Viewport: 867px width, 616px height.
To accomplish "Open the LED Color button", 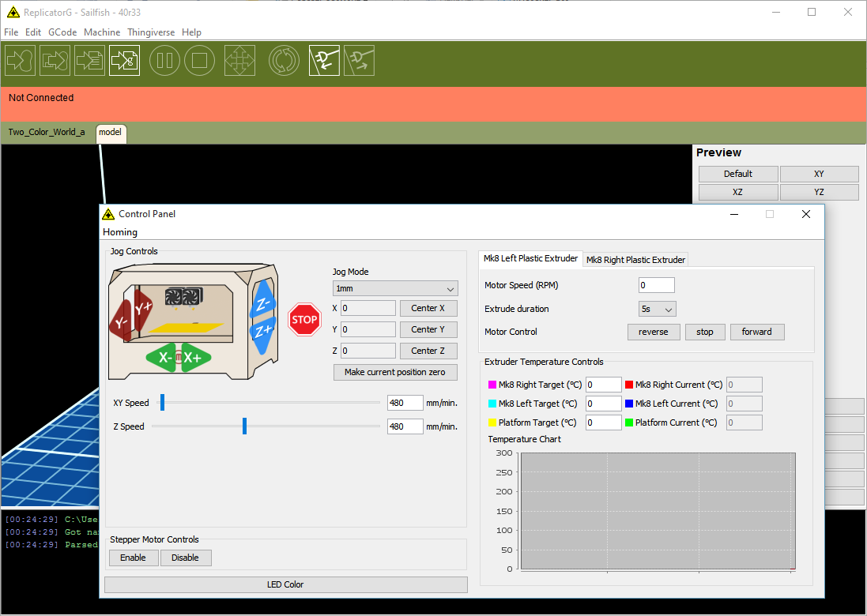I will pyautogui.click(x=286, y=584).
